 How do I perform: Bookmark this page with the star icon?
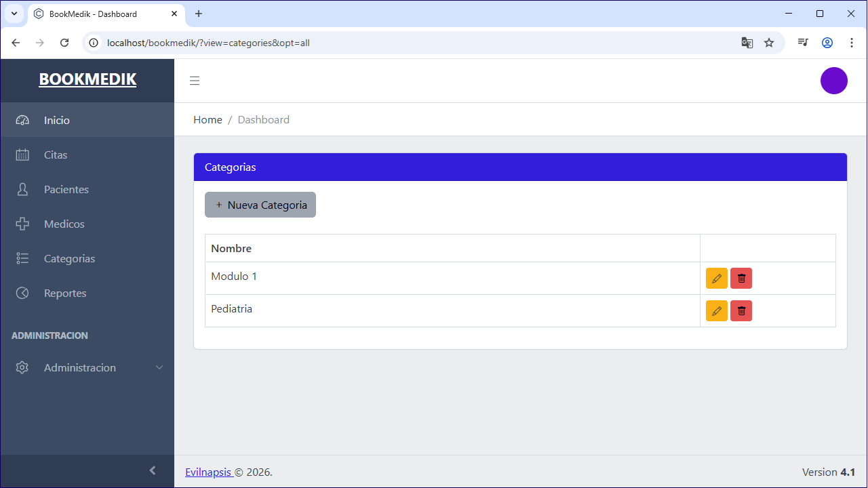[x=769, y=43]
